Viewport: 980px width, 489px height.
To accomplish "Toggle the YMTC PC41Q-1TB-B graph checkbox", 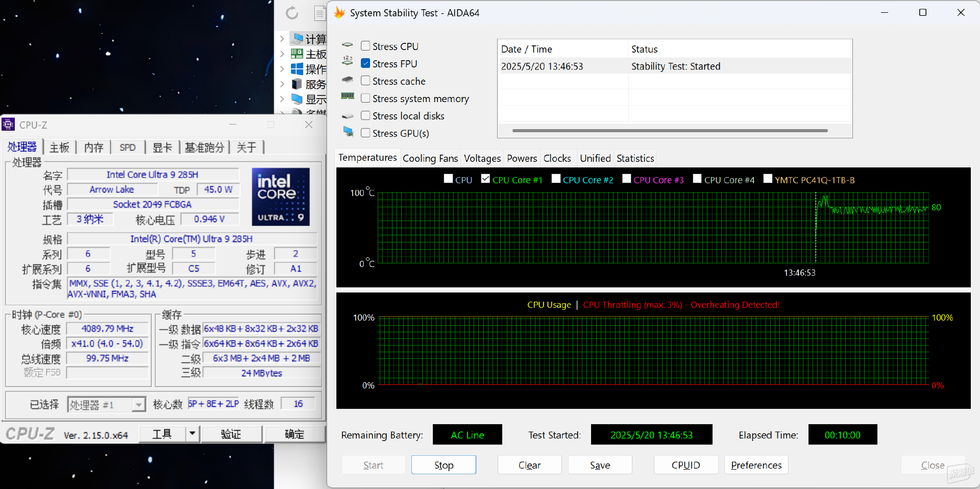I will point(768,179).
